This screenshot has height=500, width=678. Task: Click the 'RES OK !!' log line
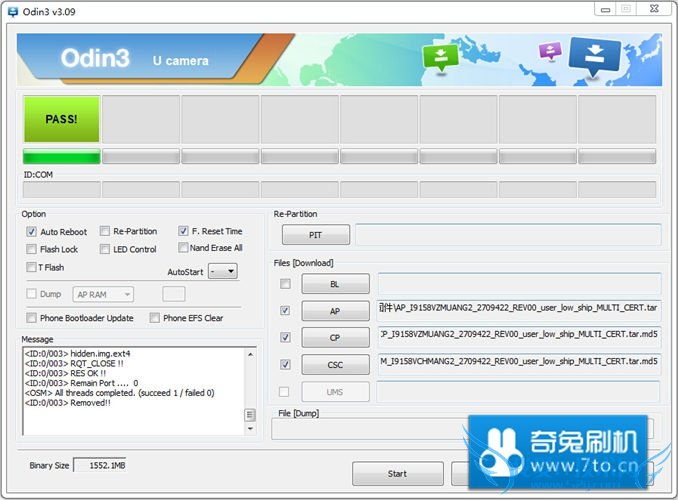tap(65, 373)
